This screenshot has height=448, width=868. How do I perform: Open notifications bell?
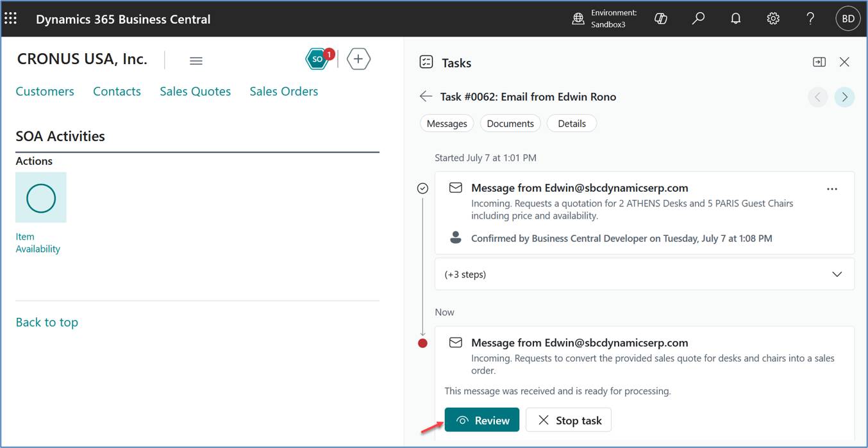point(736,19)
